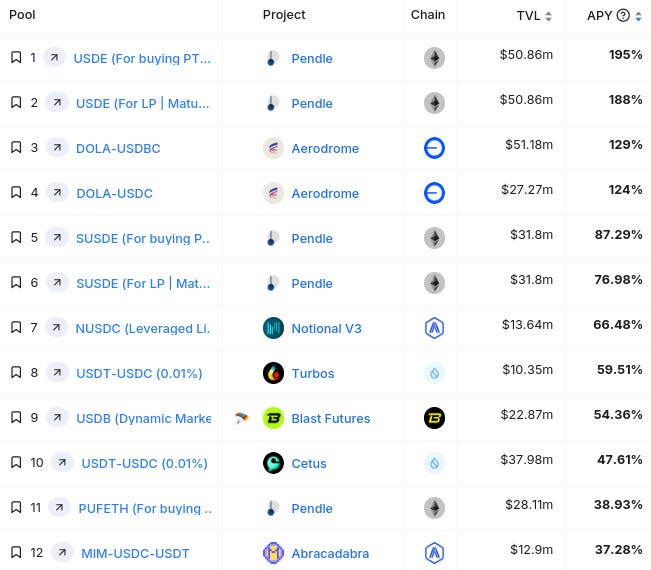
Task: Open external link arrow for row 6
Action: click(x=57, y=282)
